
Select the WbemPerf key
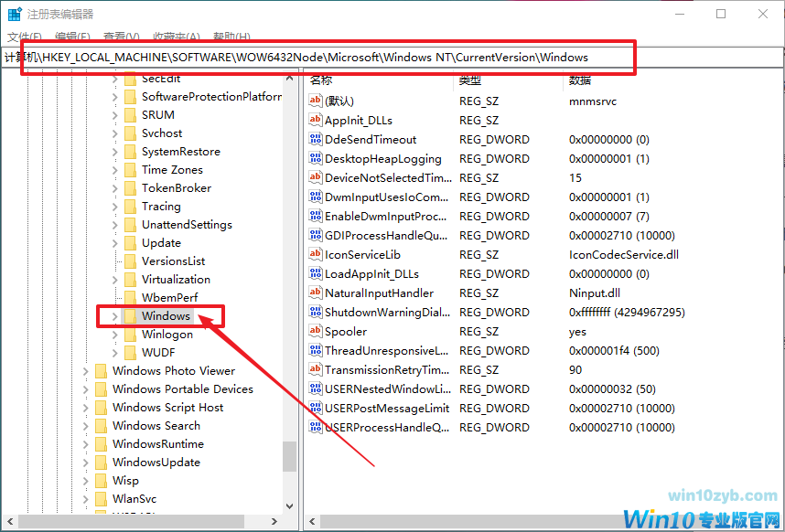169,298
